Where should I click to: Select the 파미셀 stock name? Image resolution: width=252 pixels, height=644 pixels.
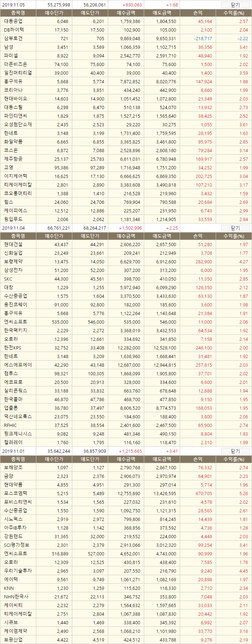coord(11,56)
